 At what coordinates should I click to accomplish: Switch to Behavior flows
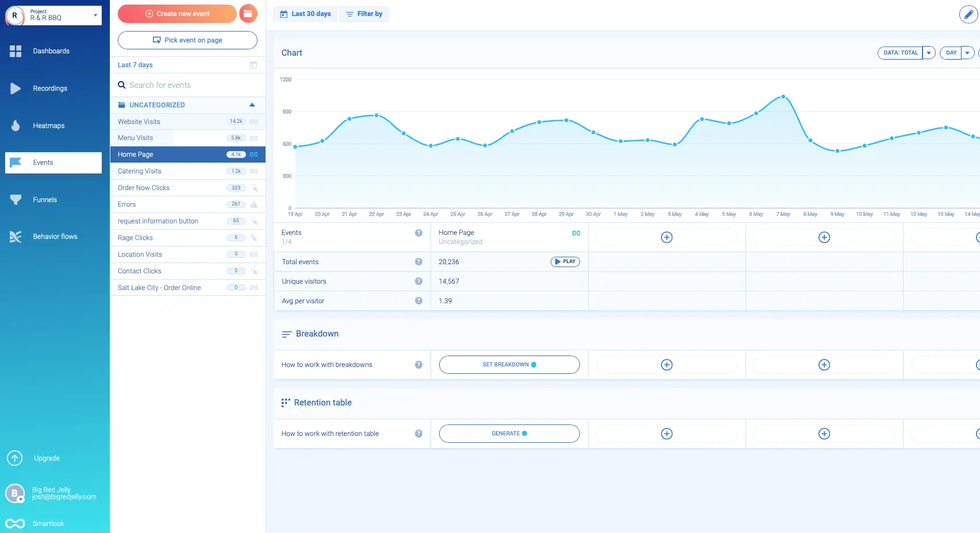click(x=55, y=236)
